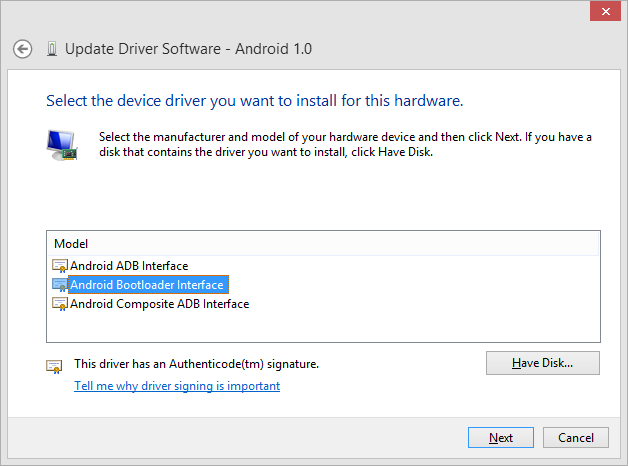Click the driver icon next to Android ADB Interface
The height and width of the screenshot is (466, 628).
pos(60,266)
